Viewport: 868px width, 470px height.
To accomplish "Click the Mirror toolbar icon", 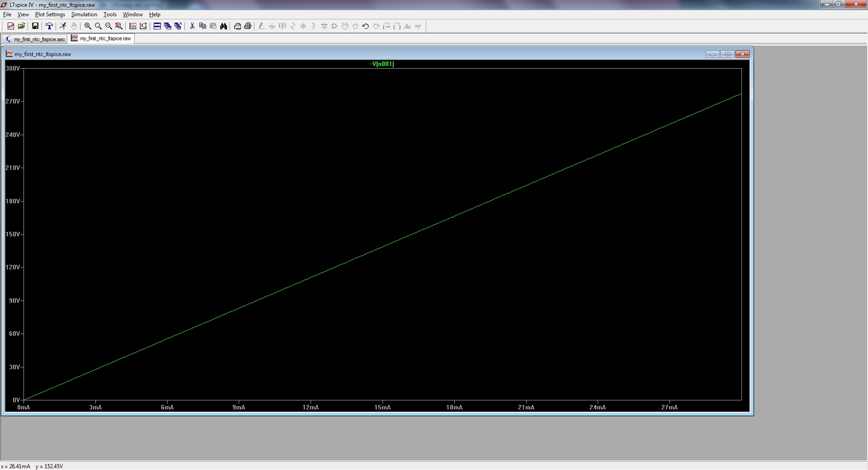I will [x=397, y=26].
